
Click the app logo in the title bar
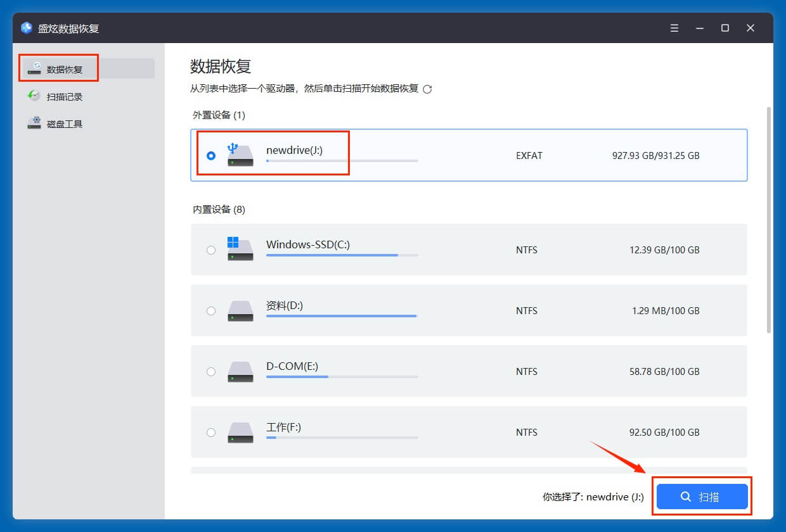pos(26,28)
